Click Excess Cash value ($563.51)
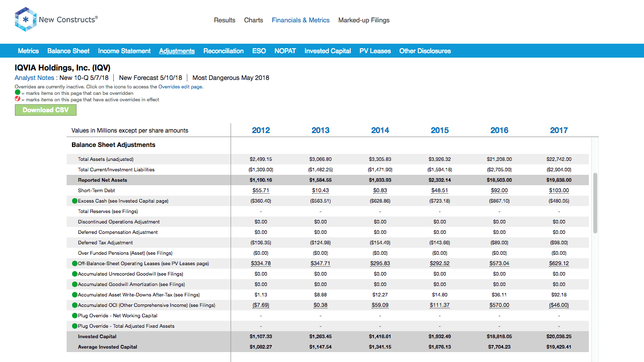This screenshot has height=362, width=644. pos(321,201)
